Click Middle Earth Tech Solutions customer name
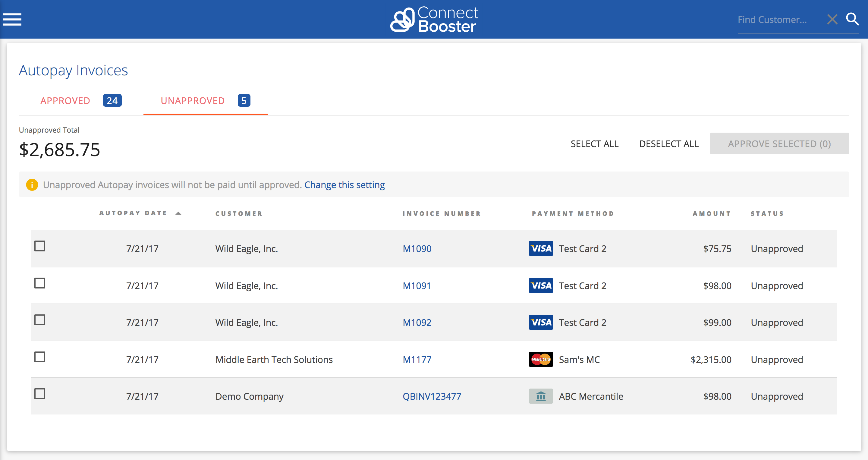This screenshot has width=868, height=460. pos(274,360)
